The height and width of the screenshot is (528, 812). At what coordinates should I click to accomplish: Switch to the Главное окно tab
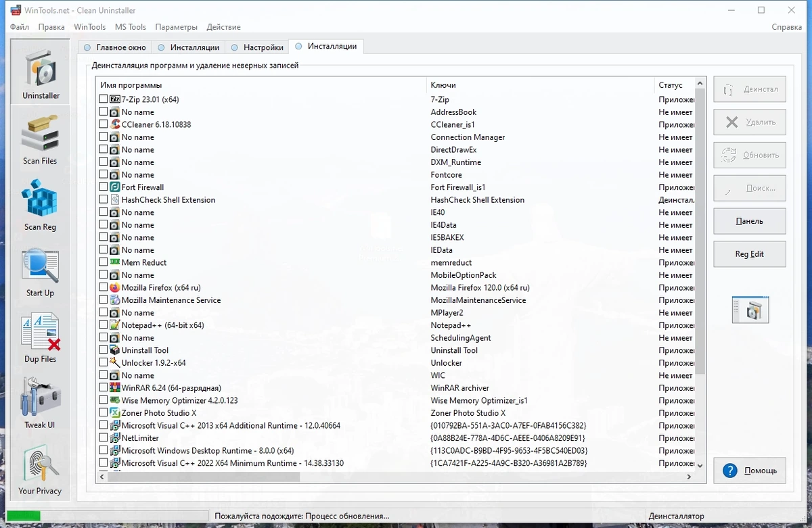(114, 47)
